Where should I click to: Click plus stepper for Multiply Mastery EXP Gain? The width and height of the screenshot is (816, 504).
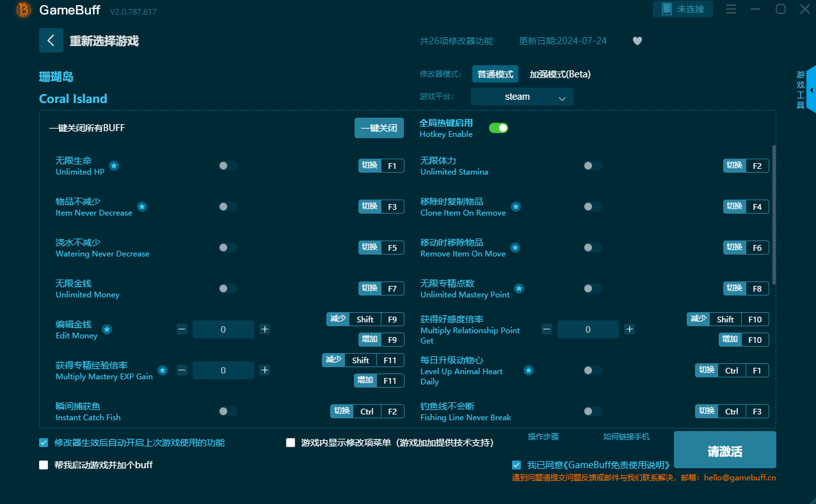[265, 370]
